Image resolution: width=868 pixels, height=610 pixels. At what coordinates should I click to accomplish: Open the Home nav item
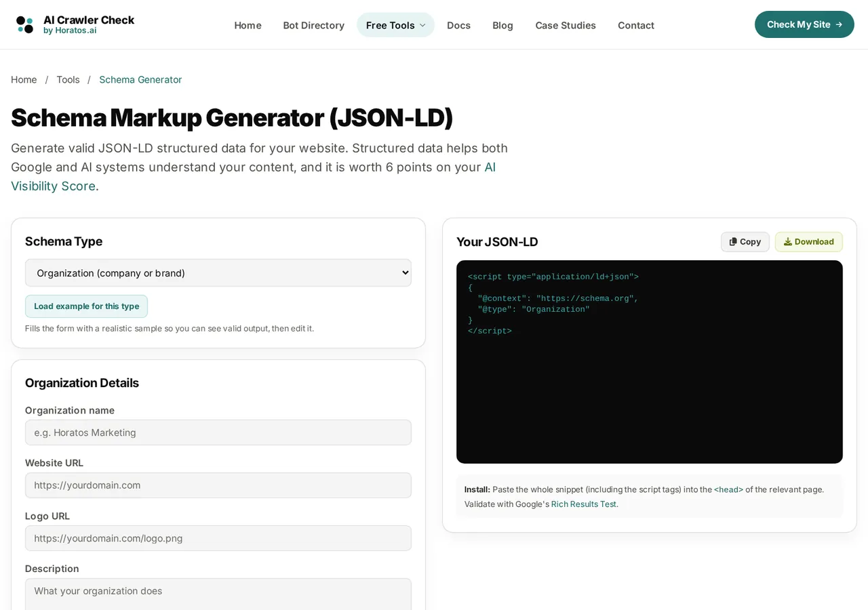pos(248,25)
